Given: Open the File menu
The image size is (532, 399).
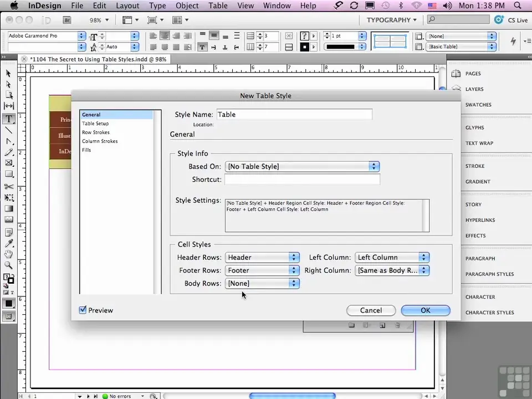Looking at the screenshot, I should tap(77, 6).
